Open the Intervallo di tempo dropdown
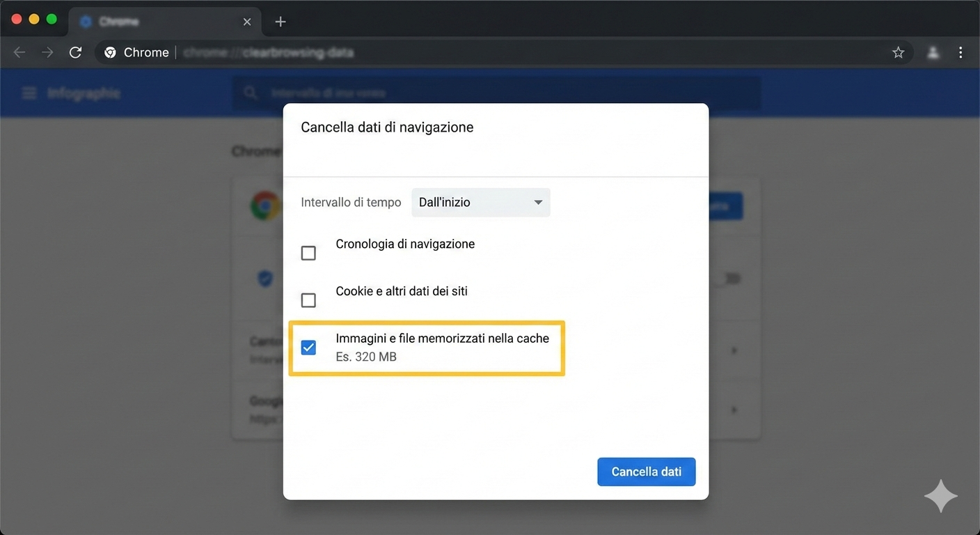The height and width of the screenshot is (535, 980). coord(480,203)
